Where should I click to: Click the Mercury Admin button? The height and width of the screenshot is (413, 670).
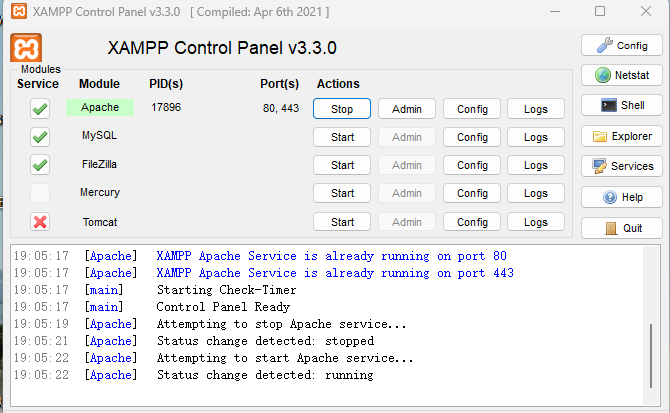407,193
